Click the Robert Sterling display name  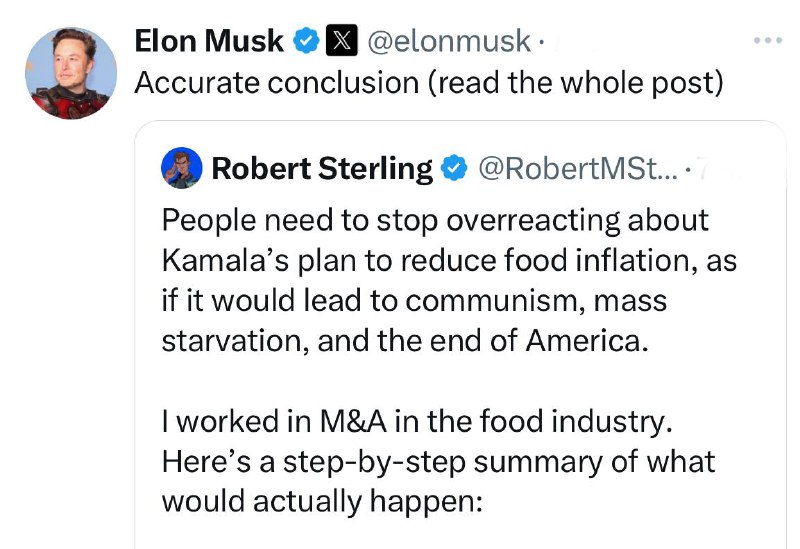(x=322, y=168)
